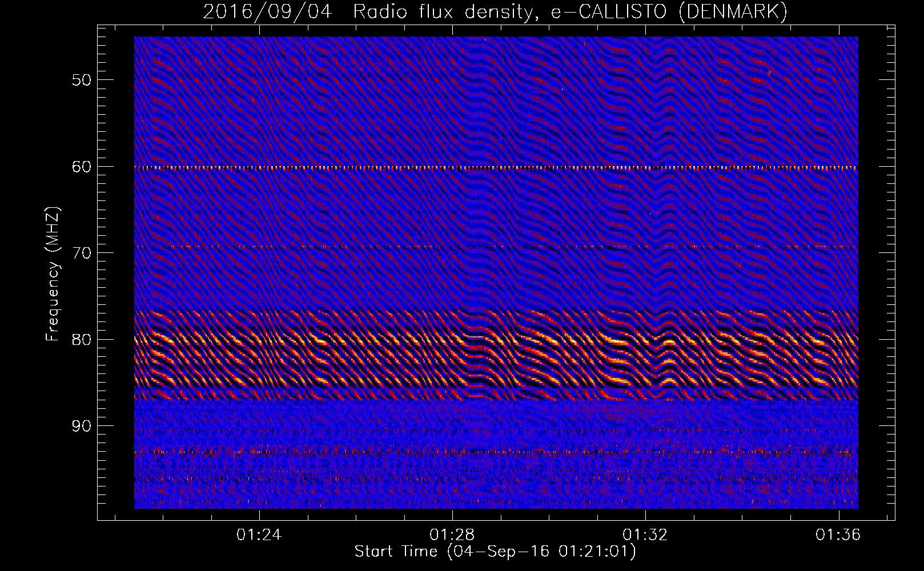The image size is (924, 571).
Task: Click the 01:32 time tick label
Action: click(645, 535)
